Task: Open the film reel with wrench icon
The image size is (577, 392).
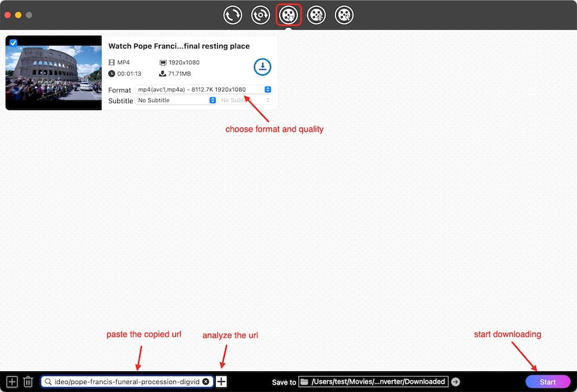Action: tap(344, 15)
